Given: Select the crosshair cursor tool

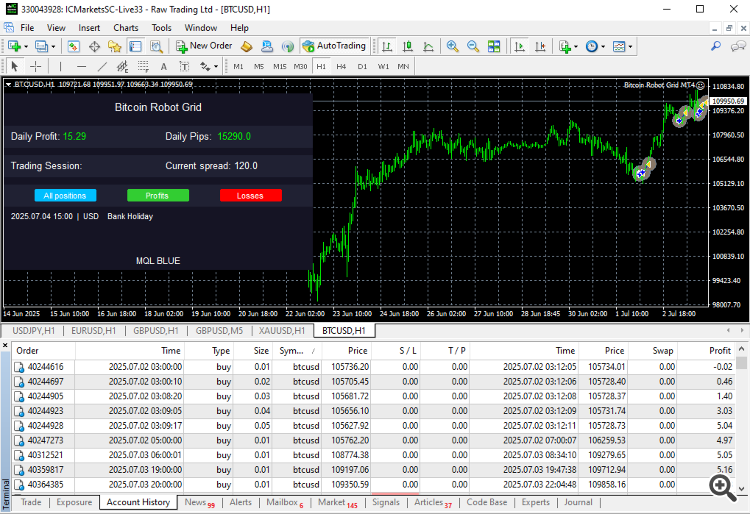Looking at the screenshot, I should [x=33, y=66].
